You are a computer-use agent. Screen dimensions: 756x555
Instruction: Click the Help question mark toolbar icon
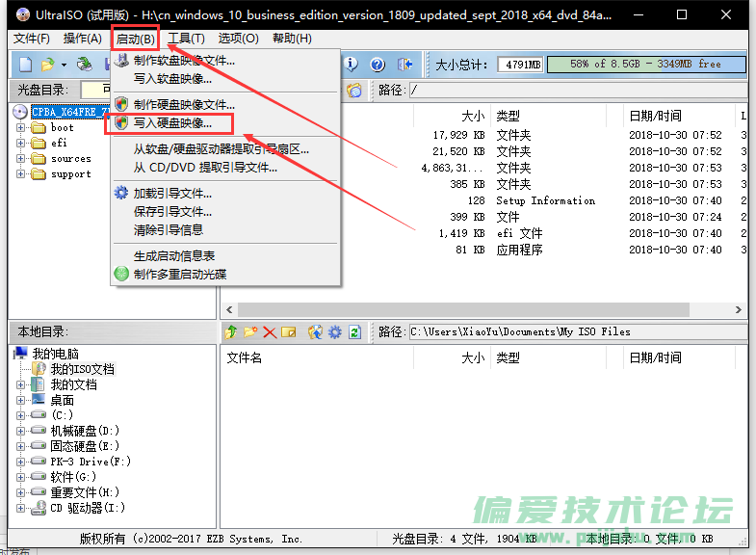[x=378, y=65]
